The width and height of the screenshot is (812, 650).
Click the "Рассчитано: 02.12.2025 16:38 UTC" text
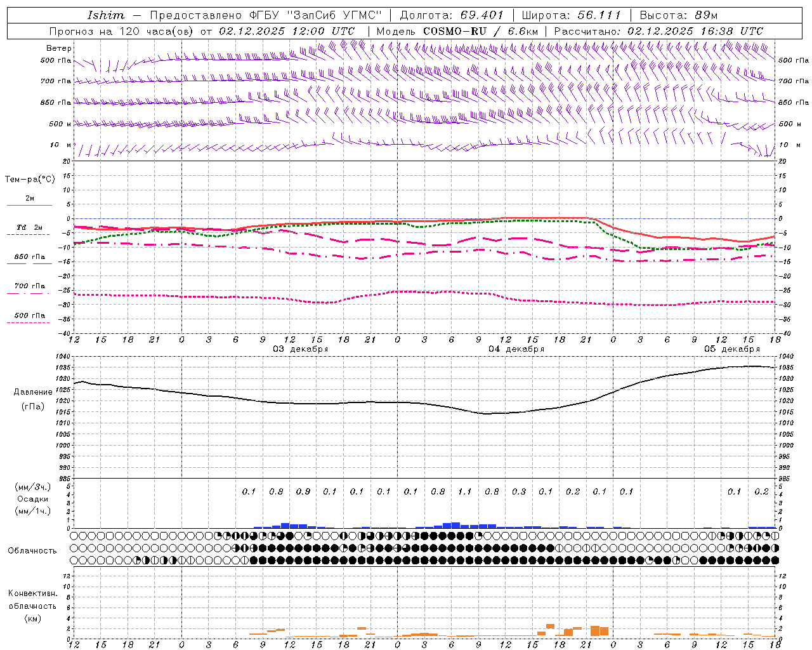coord(658,31)
